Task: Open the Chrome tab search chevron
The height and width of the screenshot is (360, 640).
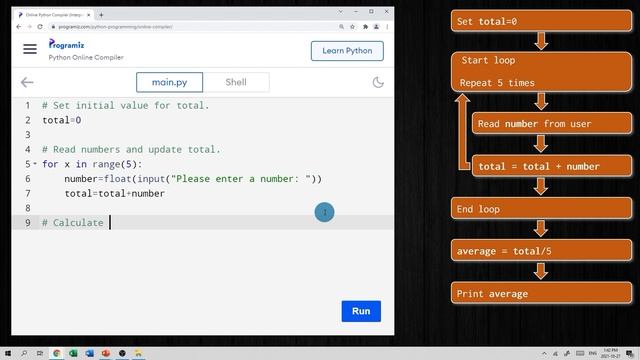Action: (340, 11)
